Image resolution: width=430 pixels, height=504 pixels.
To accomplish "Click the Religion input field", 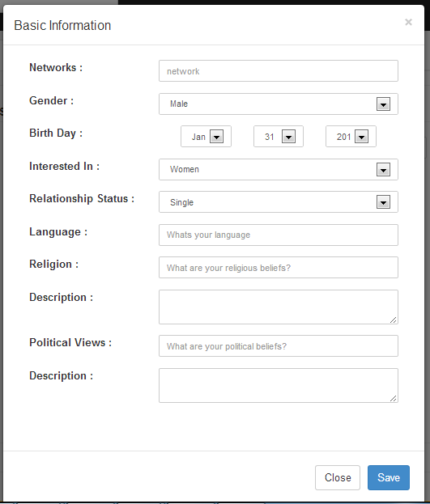I will point(279,268).
